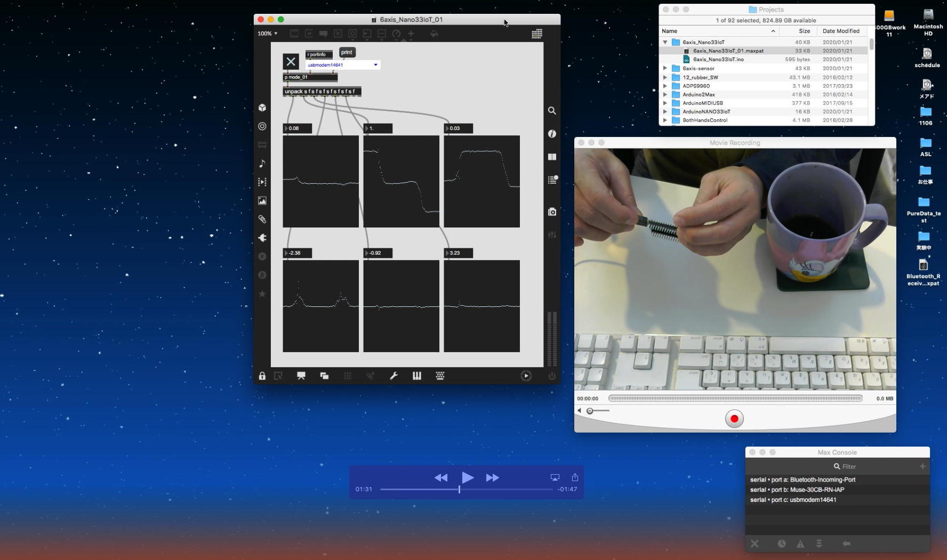Toggle audio power button in patcher

tap(552, 376)
